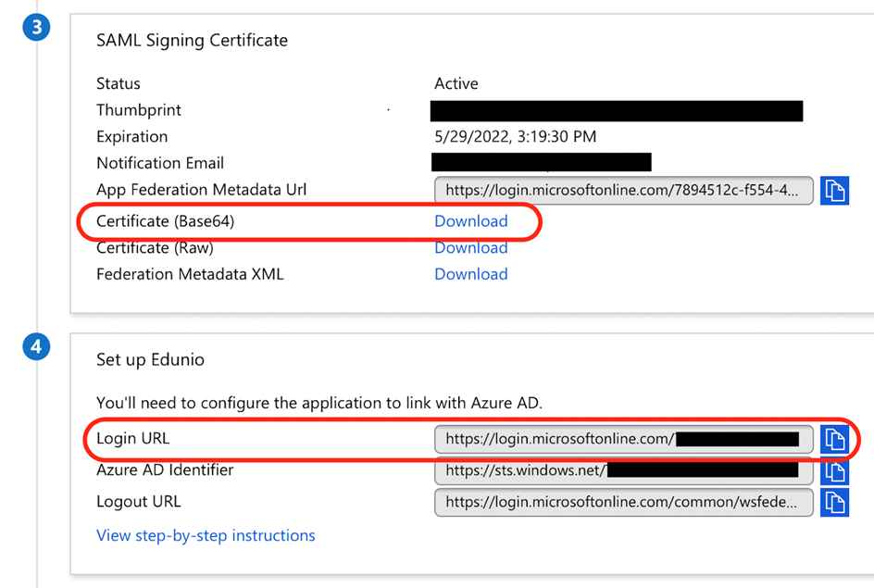
Task: Copy the Logout URL value
Action: pos(834,503)
